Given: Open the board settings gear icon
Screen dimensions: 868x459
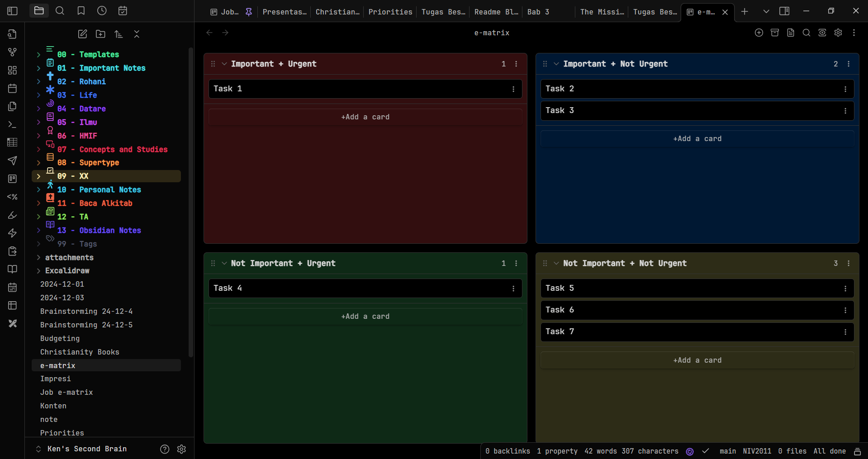Looking at the screenshot, I should [838, 33].
